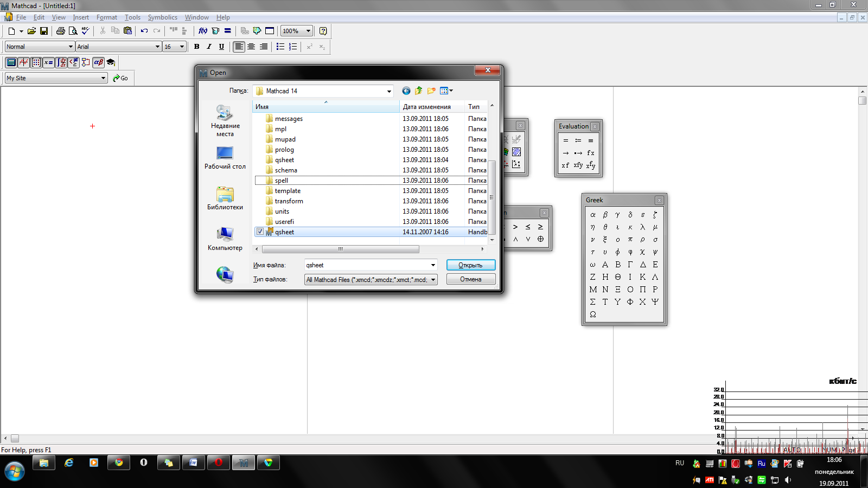Viewport: 868px width, 488px height.
Task: Open the Symbolics menu
Action: coord(163,17)
